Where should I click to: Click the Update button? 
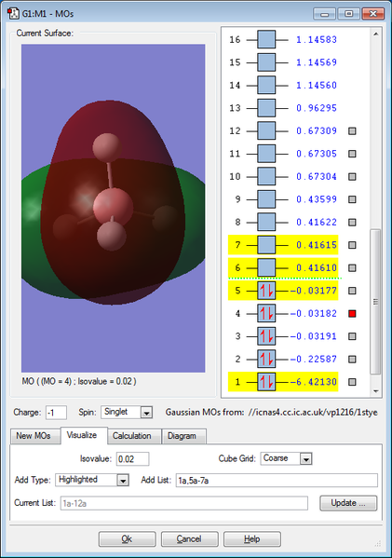pyautogui.click(x=348, y=503)
